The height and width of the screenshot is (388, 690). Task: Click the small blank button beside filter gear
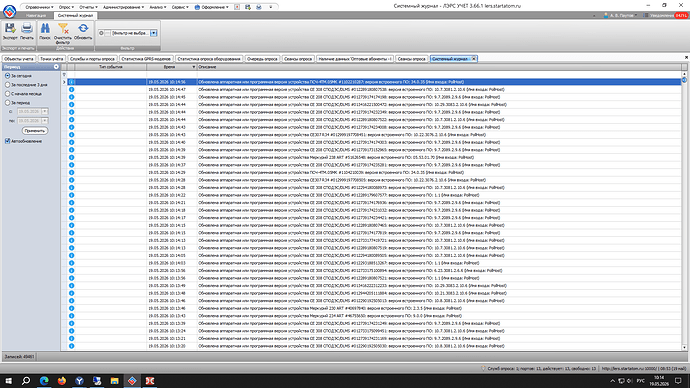tap(107, 33)
